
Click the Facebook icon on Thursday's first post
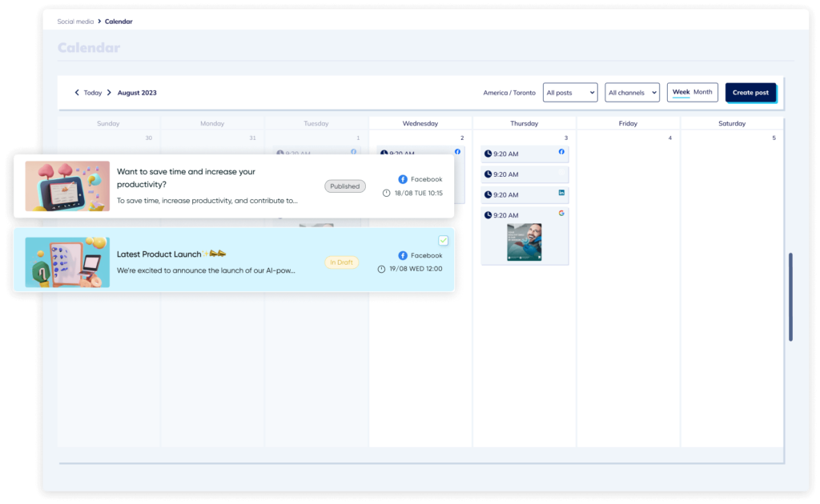(x=561, y=151)
